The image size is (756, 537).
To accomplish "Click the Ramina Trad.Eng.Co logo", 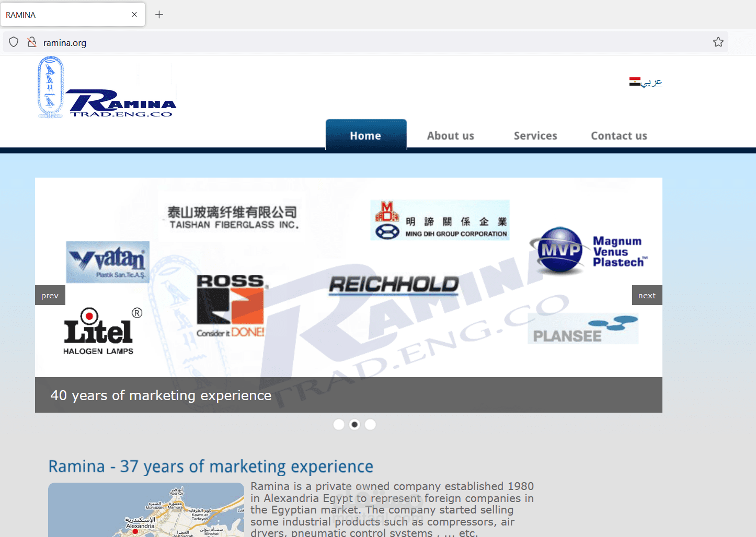I will [107, 87].
